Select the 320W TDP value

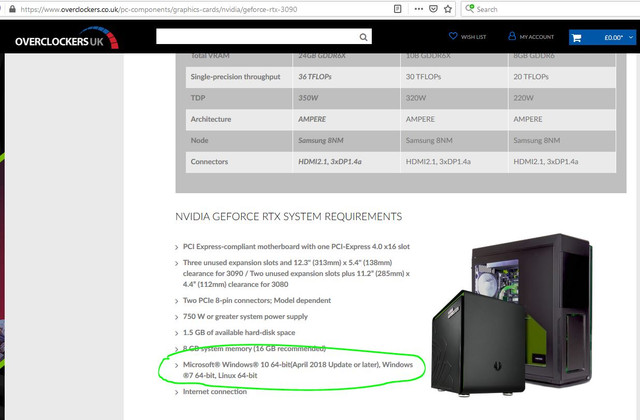(x=416, y=98)
